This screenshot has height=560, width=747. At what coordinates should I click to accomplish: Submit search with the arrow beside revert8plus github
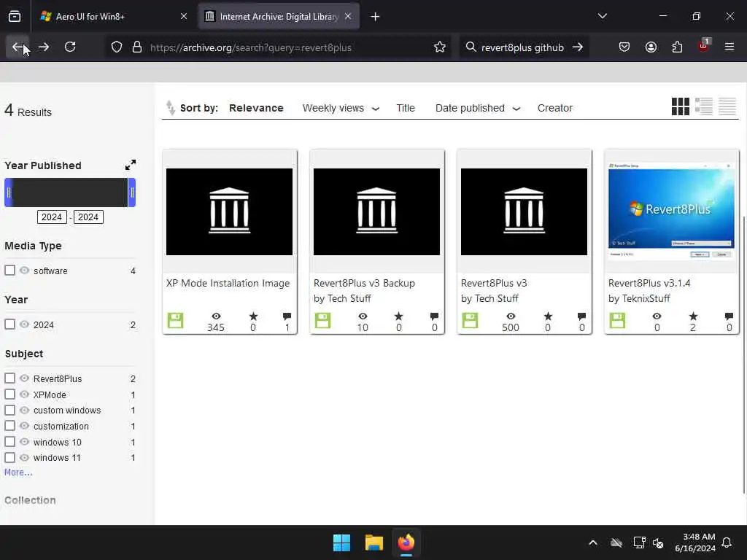[578, 47]
